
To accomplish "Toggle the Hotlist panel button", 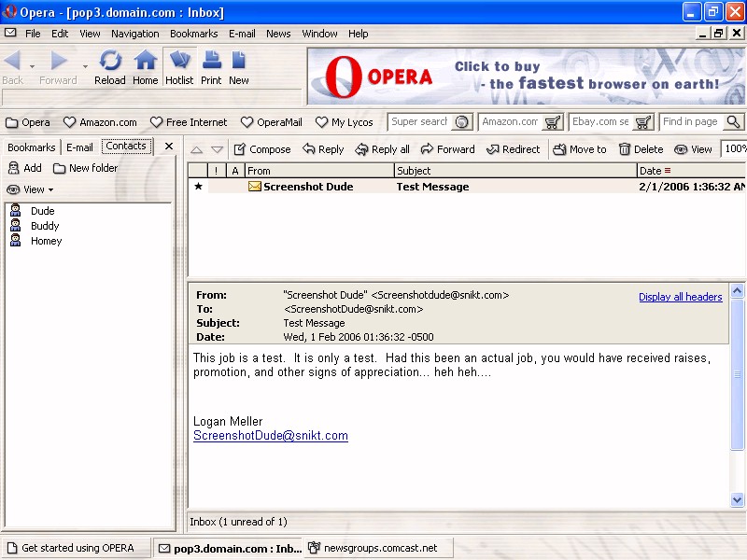I will pos(179,66).
